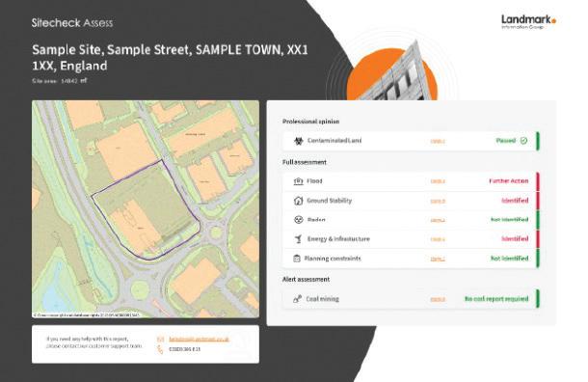Click the site boundary map image

coord(146,209)
